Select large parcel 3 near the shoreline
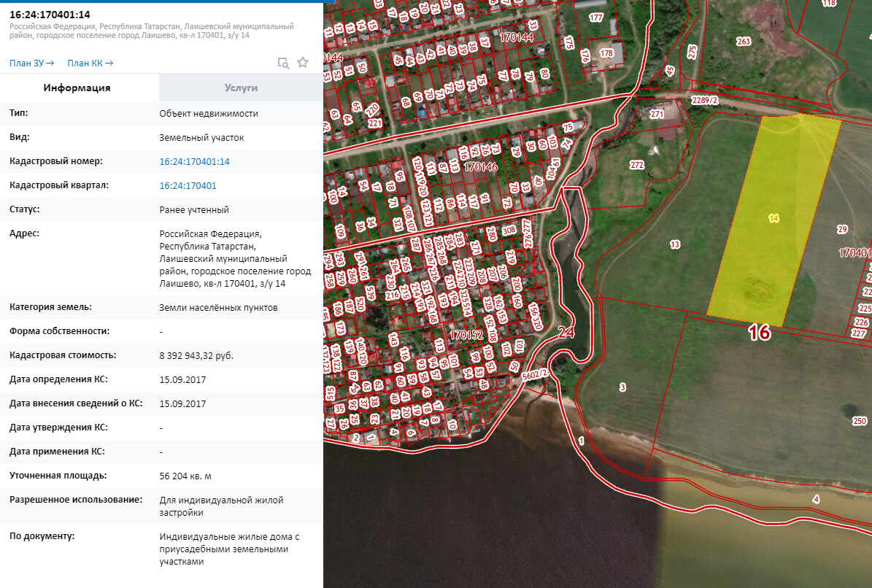The image size is (872, 588). tap(622, 386)
